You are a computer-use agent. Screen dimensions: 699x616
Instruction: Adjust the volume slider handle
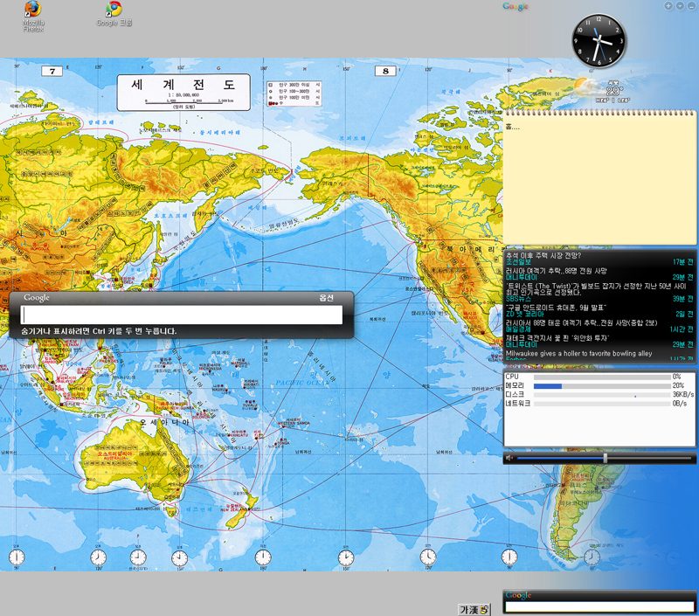coord(605,458)
